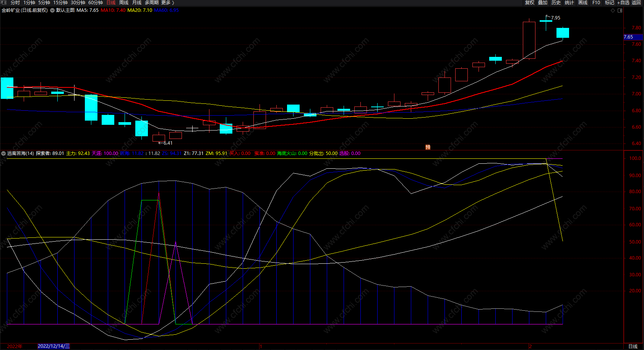This screenshot has width=644, height=350.
Task: Expand the 逃离苦海 indicator dropdown arrow
Action: click(3, 153)
